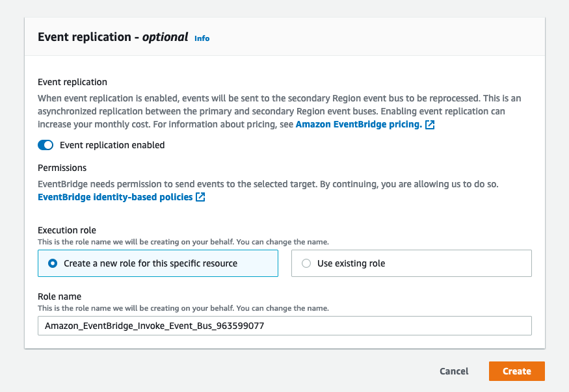
Task: Click the external link icon after identity-based policies
Action: pyautogui.click(x=200, y=197)
